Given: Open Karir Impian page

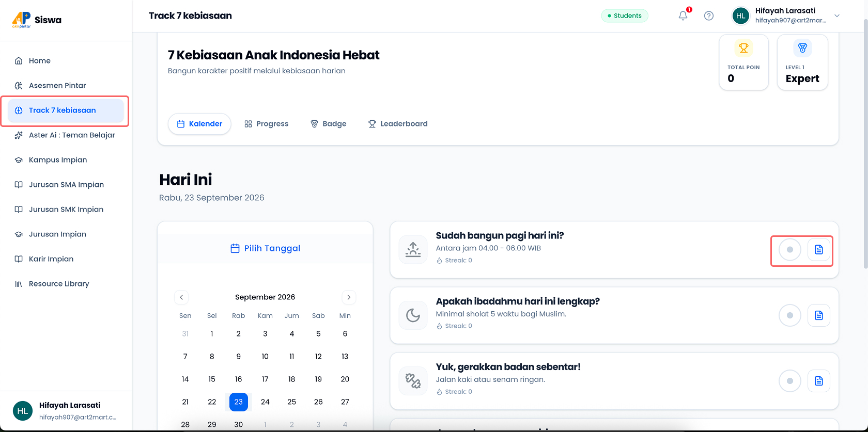Looking at the screenshot, I should pos(66,259).
